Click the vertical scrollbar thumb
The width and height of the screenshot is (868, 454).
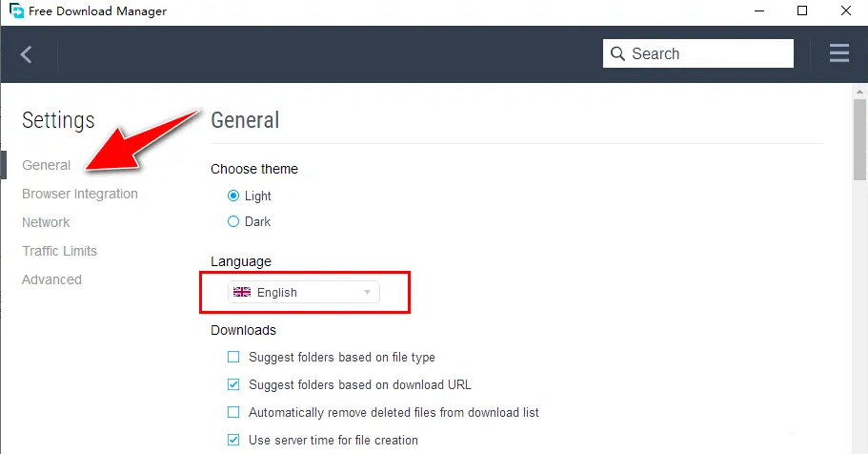coord(859,138)
